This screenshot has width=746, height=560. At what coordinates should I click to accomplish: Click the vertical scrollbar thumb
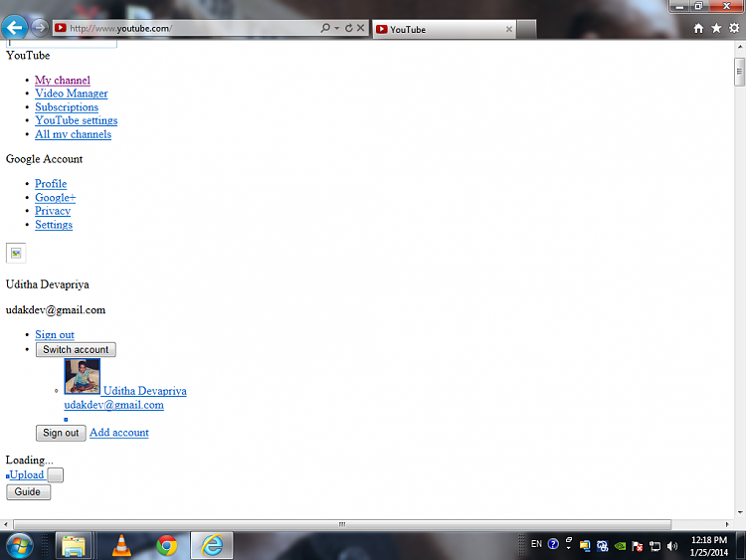tap(739, 72)
